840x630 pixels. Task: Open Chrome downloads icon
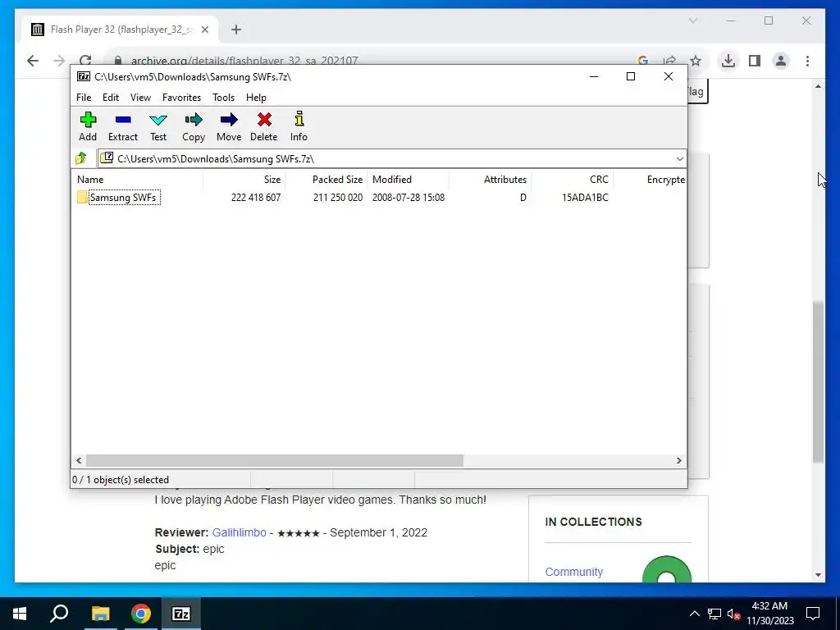tap(728, 61)
